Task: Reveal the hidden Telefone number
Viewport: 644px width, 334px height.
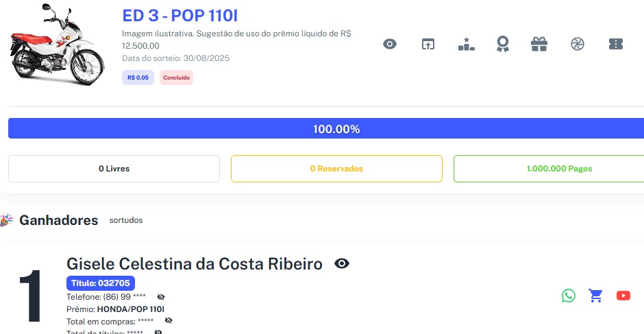Action: 161,297
